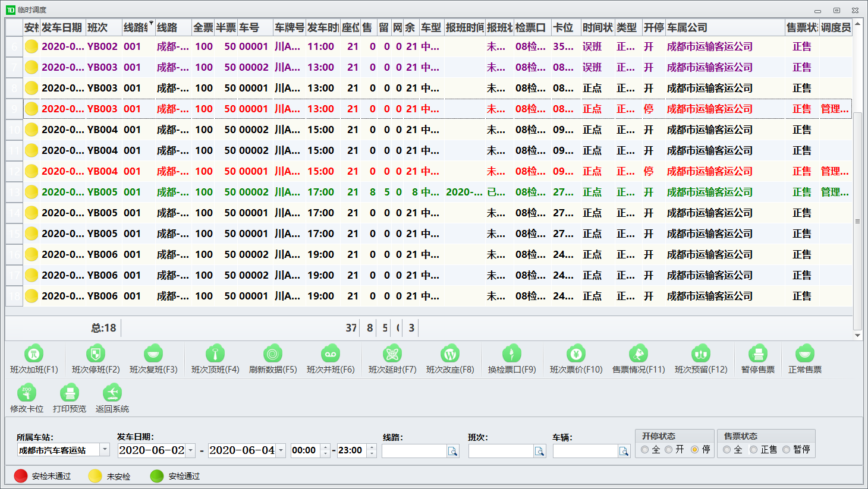The height and width of the screenshot is (489, 868).
Task: Expand the 所属车站 station dropdown
Action: 105,450
